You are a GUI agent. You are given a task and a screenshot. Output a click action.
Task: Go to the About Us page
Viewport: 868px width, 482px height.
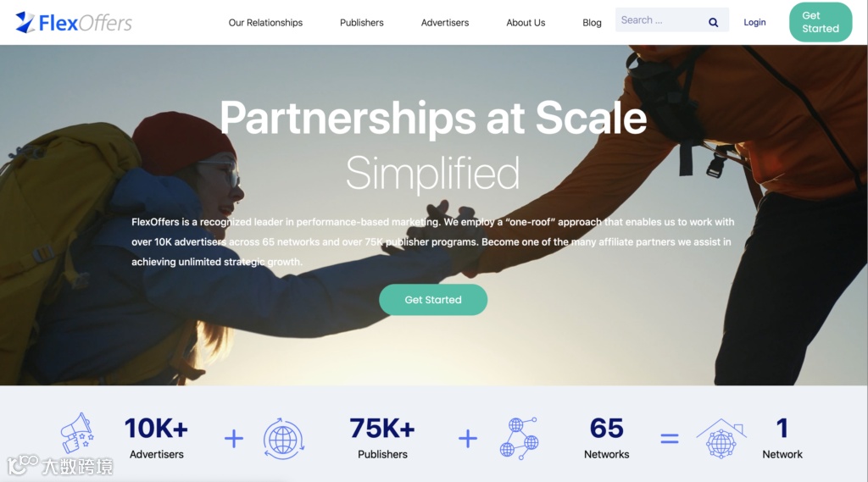pos(526,23)
